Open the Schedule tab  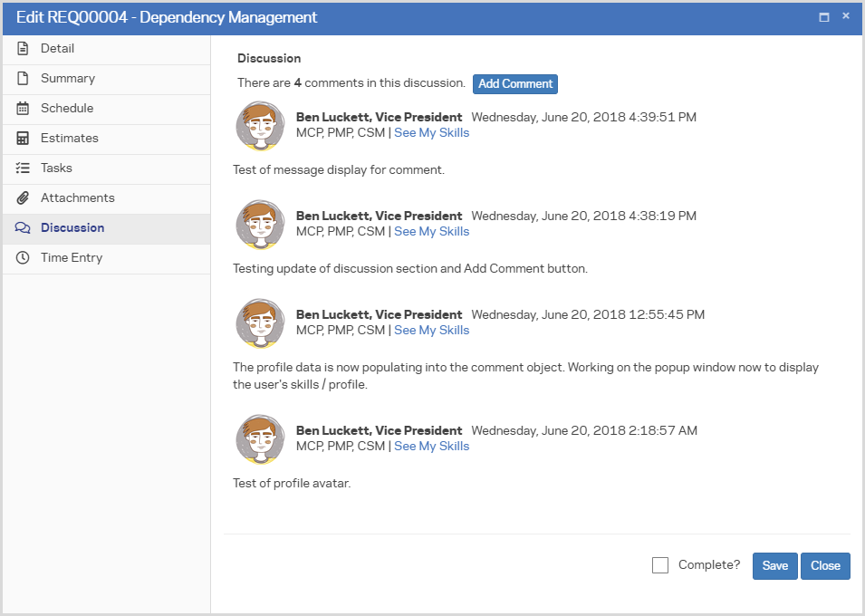coord(67,109)
